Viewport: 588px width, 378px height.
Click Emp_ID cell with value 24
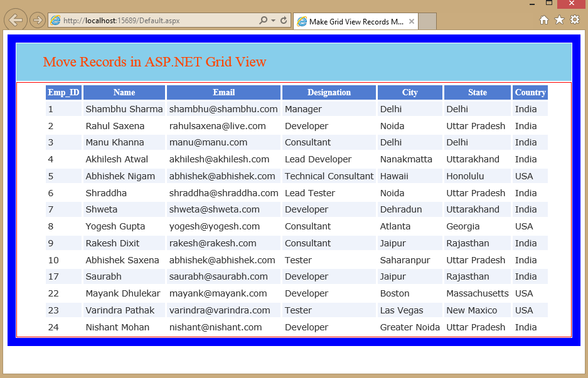pos(63,327)
